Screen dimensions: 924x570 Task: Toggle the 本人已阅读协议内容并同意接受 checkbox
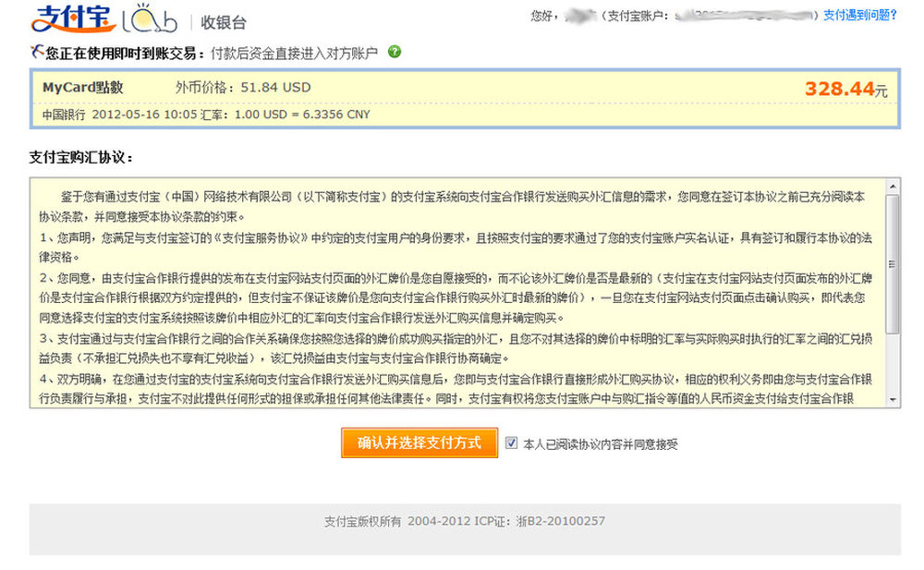(x=511, y=443)
